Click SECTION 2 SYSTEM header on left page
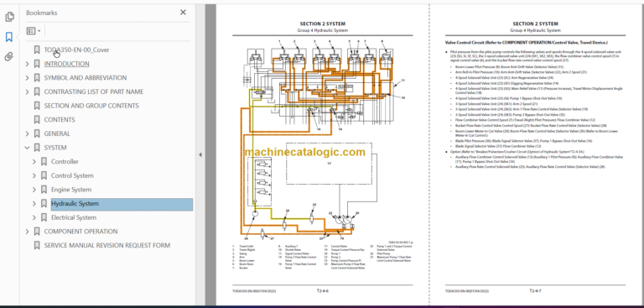 pyautogui.click(x=322, y=23)
